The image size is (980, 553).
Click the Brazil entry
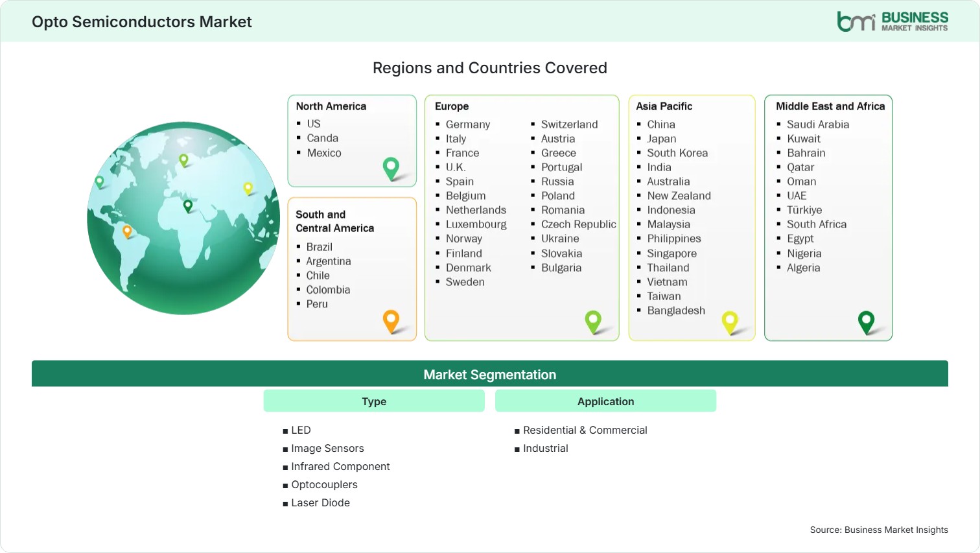pyautogui.click(x=320, y=247)
